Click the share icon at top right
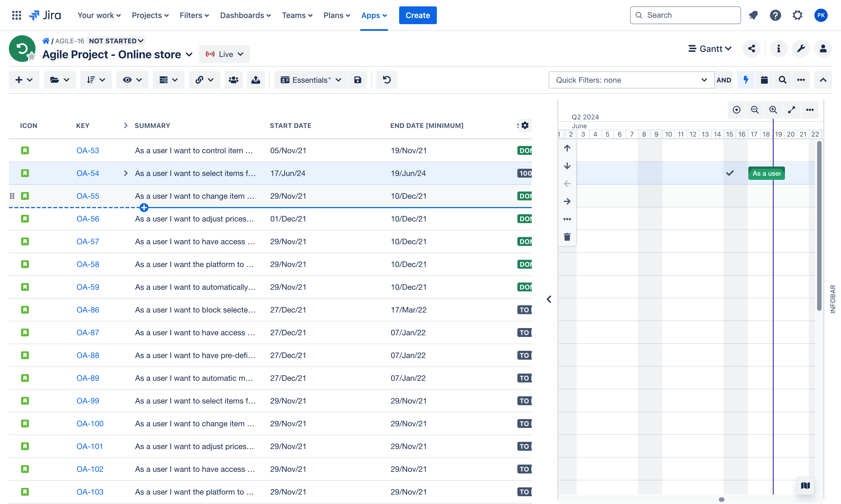The image size is (841, 504). point(752,48)
